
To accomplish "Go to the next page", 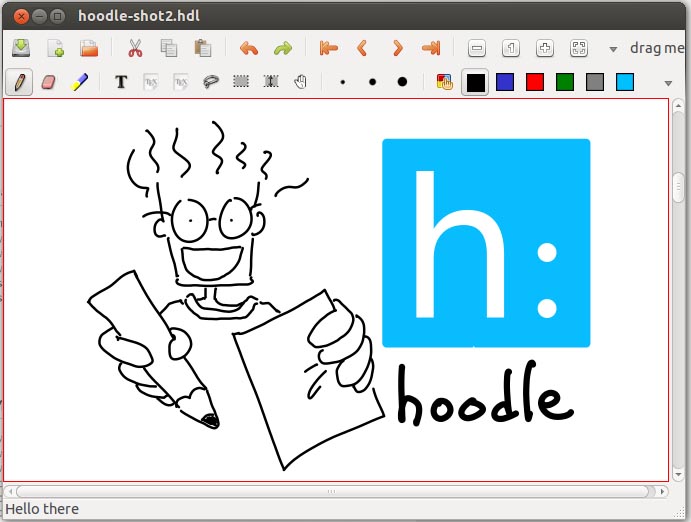I will [397, 48].
